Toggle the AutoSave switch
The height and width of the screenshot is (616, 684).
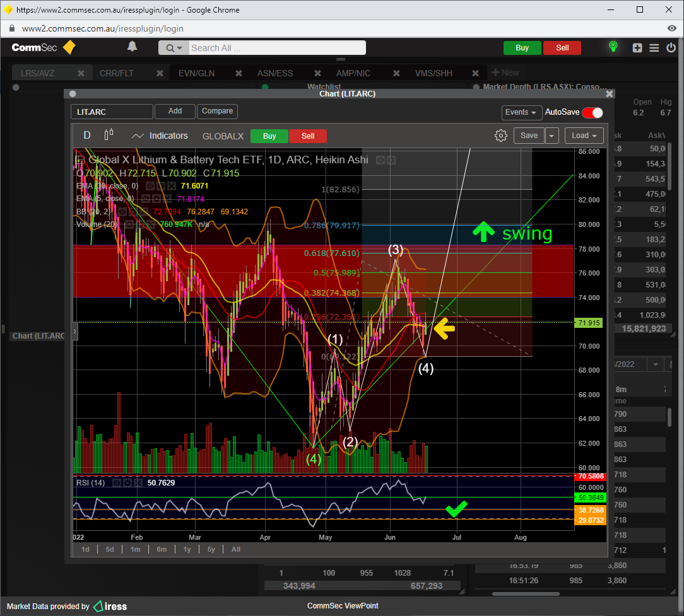point(593,112)
